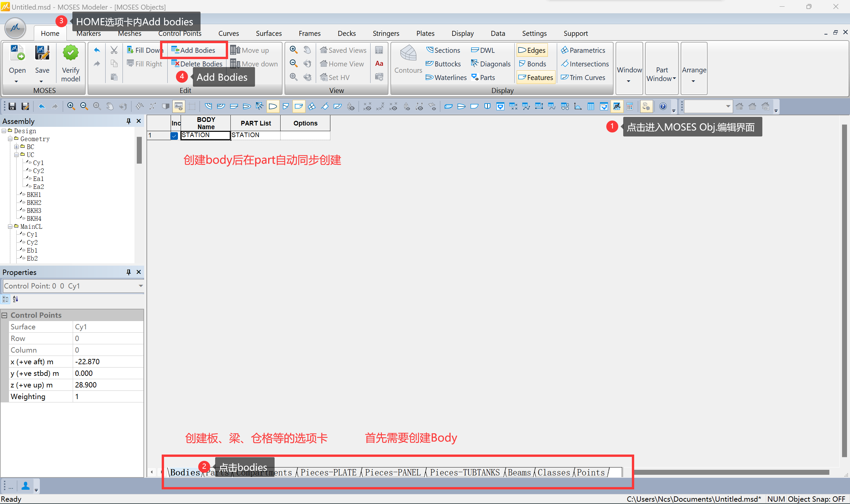Switch to the Surfaces ribbon tab
This screenshot has width=850, height=504.
coord(268,33)
